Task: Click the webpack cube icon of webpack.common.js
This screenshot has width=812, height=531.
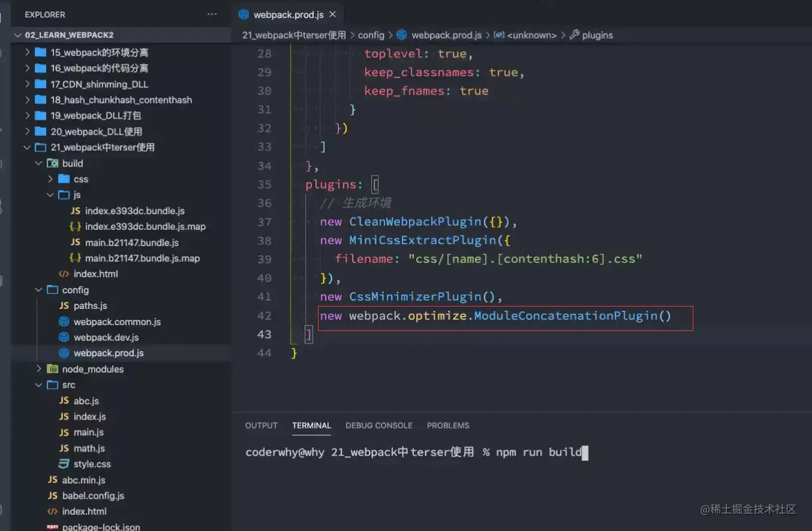Action: (64, 321)
